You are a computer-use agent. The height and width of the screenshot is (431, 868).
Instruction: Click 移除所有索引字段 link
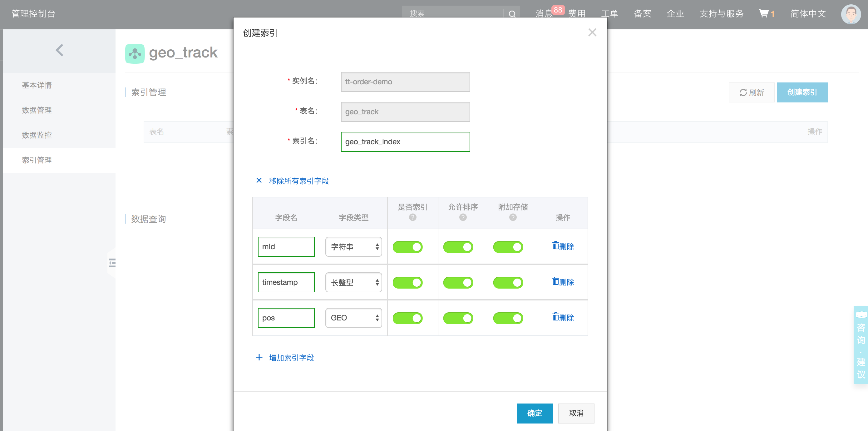[x=298, y=181]
